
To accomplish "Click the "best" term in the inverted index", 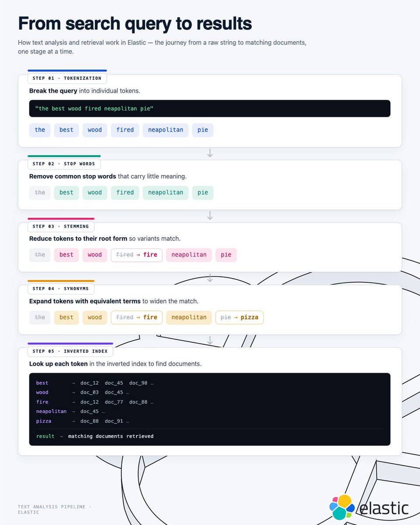I will pyautogui.click(x=42, y=383).
